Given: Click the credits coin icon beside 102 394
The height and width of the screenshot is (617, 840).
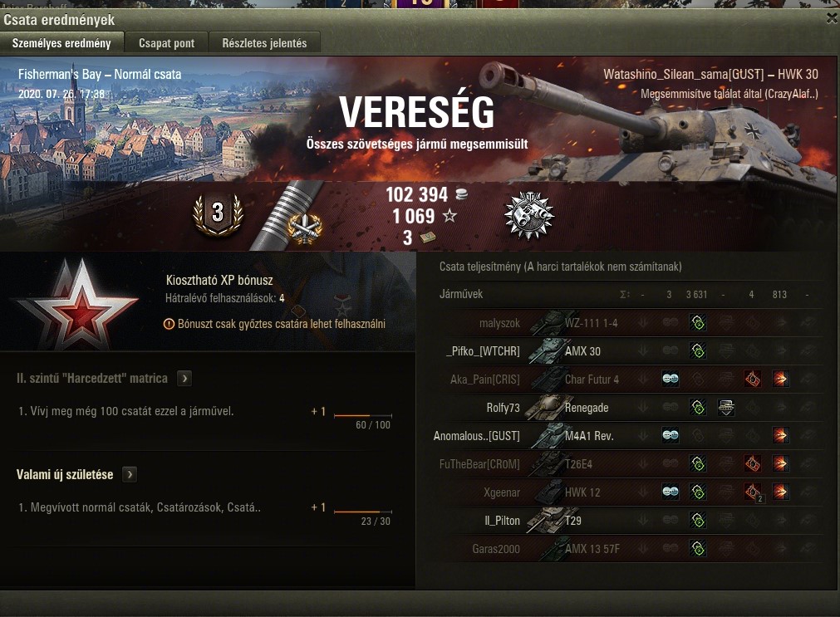Looking at the screenshot, I should pyautogui.click(x=461, y=193).
